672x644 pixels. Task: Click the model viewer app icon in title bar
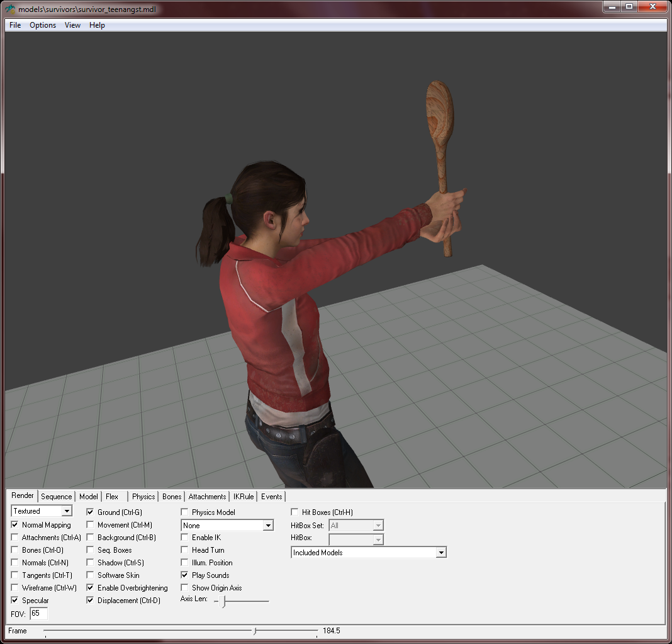click(10, 9)
